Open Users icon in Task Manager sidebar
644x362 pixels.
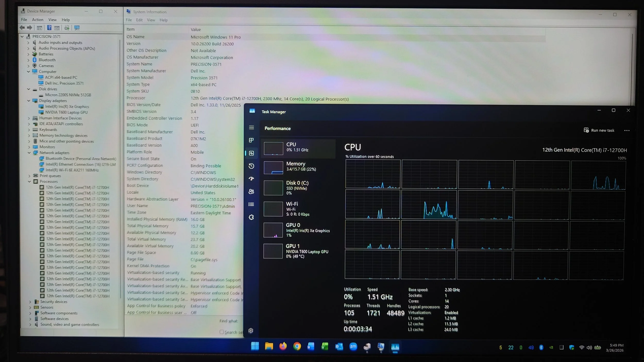251,192
